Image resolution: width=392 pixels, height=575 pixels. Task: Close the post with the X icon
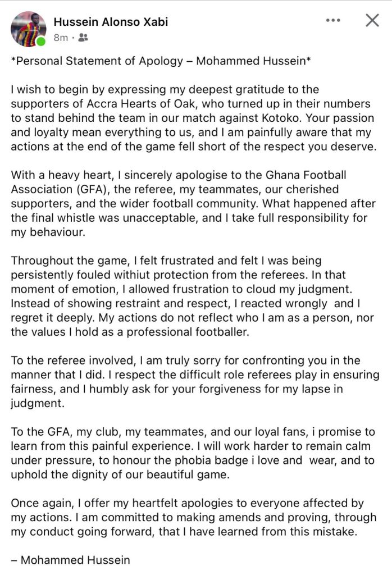(x=372, y=21)
